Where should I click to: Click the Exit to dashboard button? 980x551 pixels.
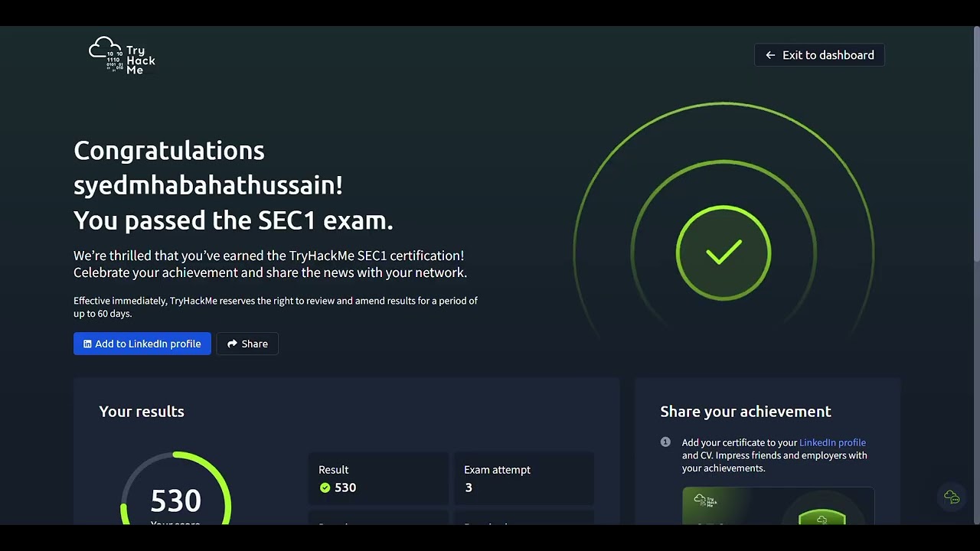pyautogui.click(x=819, y=55)
